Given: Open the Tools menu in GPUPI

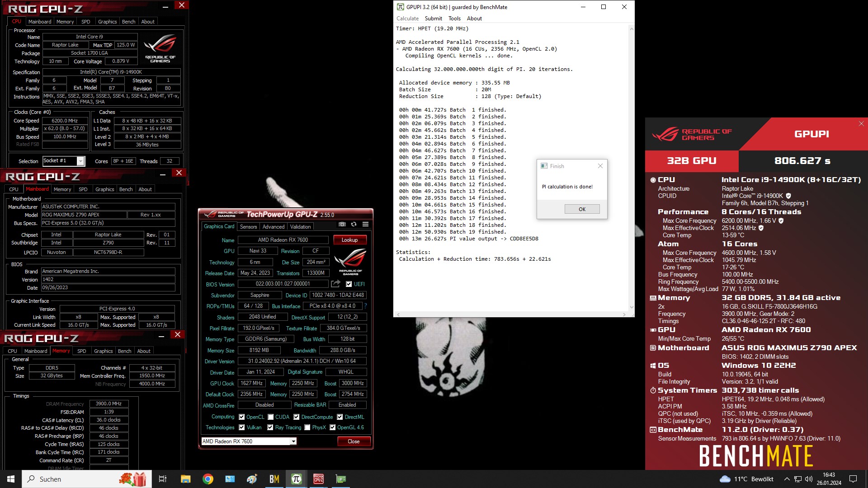Looking at the screenshot, I should pos(454,19).
